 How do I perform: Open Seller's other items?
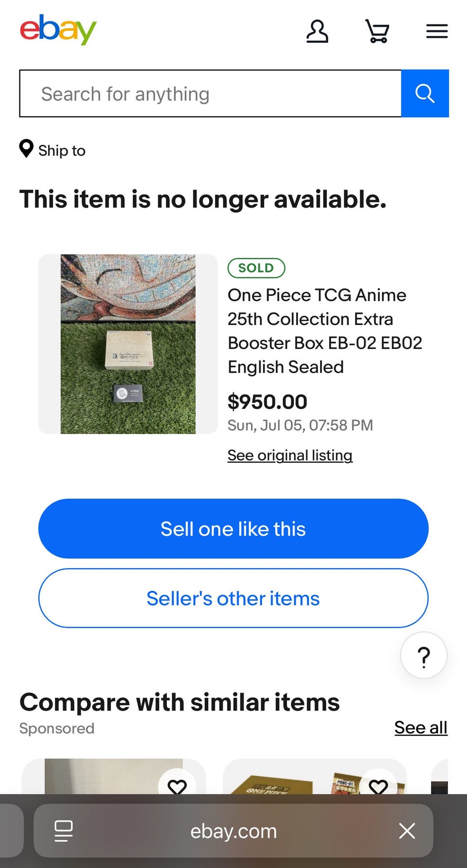point(233,598)
